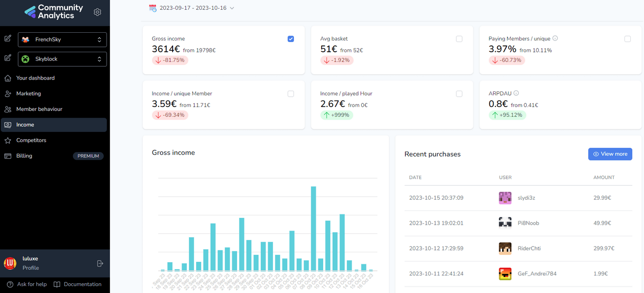Image resolution: width=644 pixels, height=293 pixels.
Task: Open the Member behaviour section
Action: 40,109
